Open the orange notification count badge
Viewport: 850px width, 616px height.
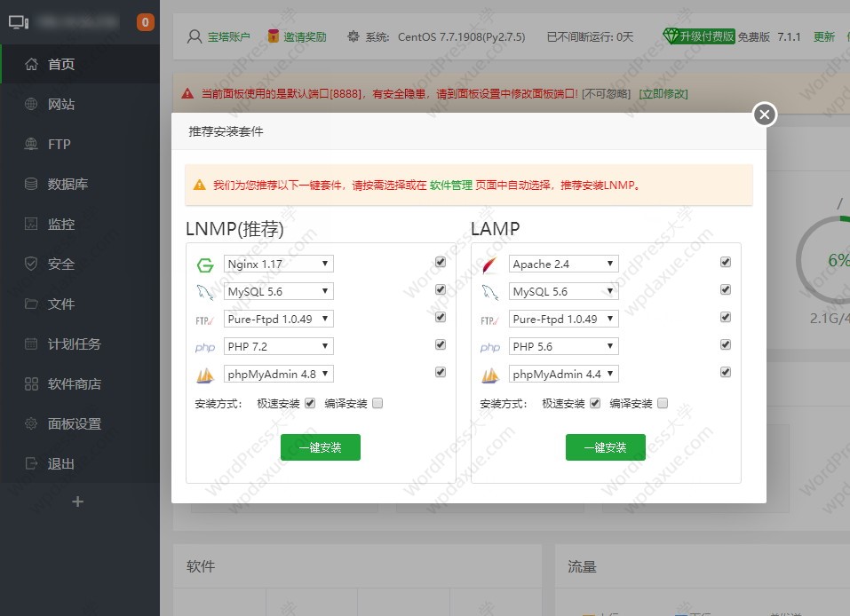coord(146,22)
